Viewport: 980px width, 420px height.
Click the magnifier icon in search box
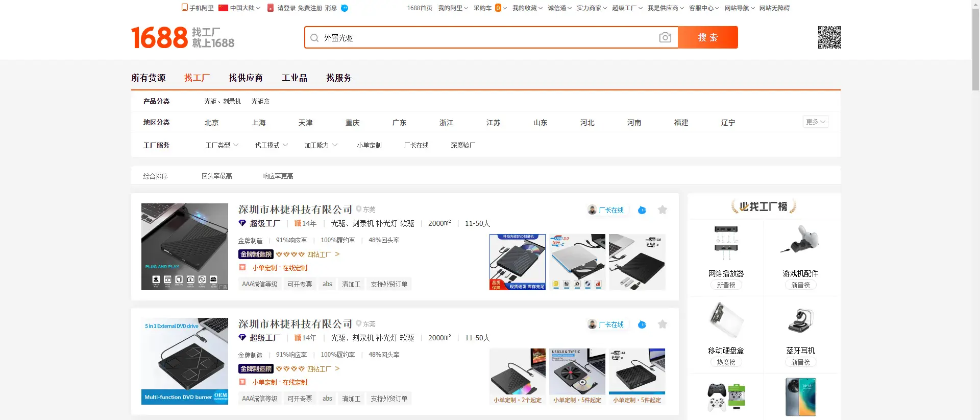314,38
